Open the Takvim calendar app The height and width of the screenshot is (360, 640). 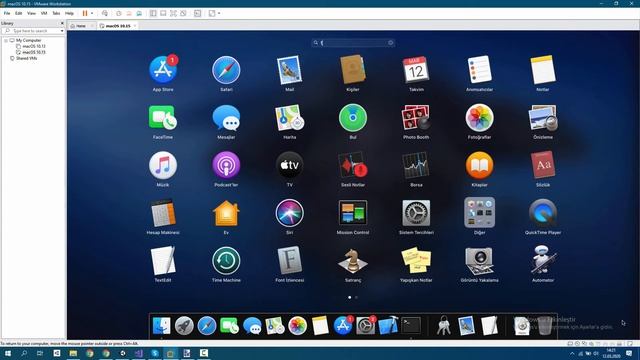416,70
